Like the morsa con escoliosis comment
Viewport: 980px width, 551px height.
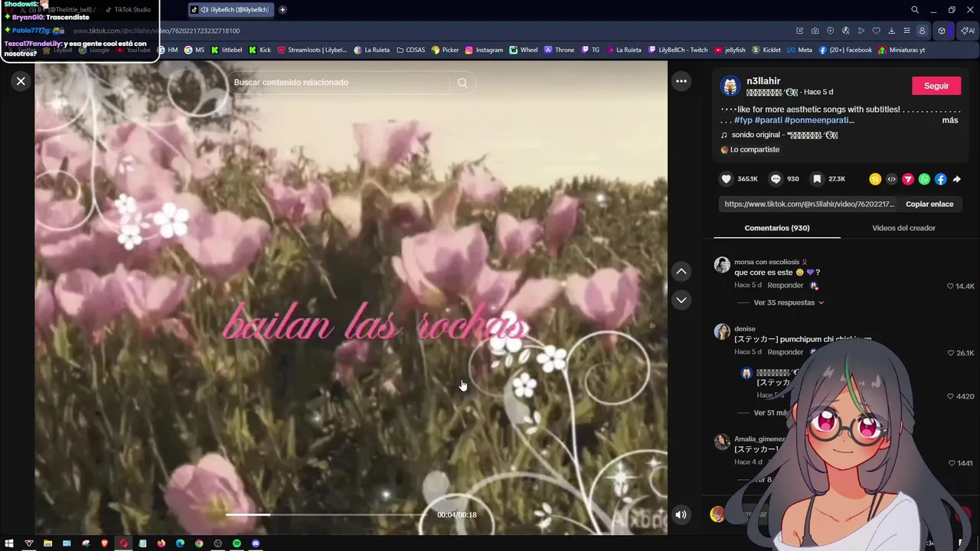coord(950,286)
